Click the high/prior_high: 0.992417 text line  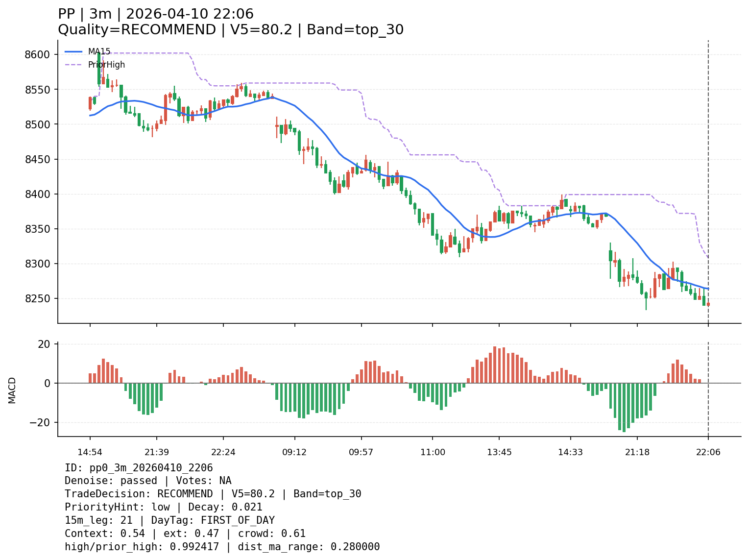coord(142,547)
